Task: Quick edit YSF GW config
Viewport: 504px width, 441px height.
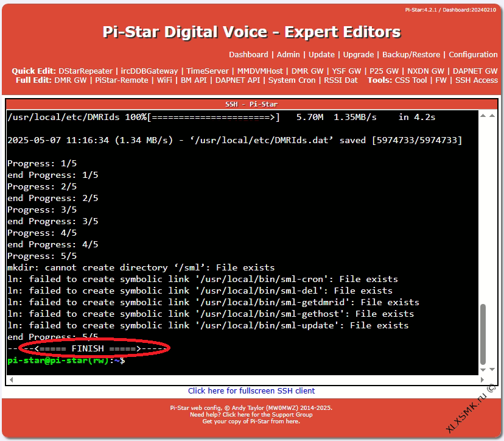Action: [x=346, y=71]
